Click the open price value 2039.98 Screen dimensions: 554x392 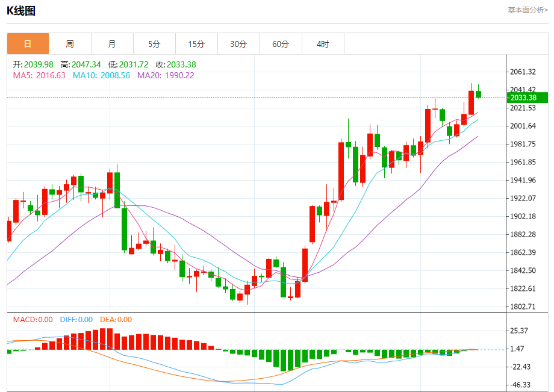coord(39,64)
